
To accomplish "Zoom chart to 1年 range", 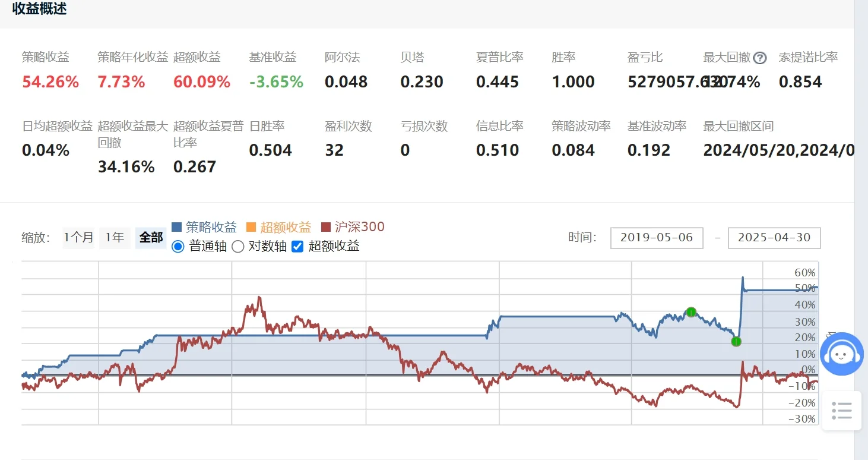I will [115, 238].
